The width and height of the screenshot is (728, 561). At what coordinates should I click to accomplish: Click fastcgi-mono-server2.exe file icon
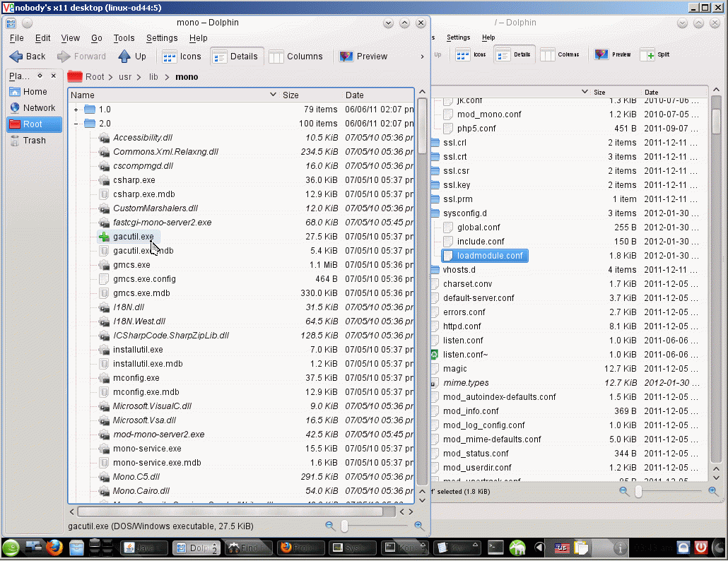(x=104, y=223)
